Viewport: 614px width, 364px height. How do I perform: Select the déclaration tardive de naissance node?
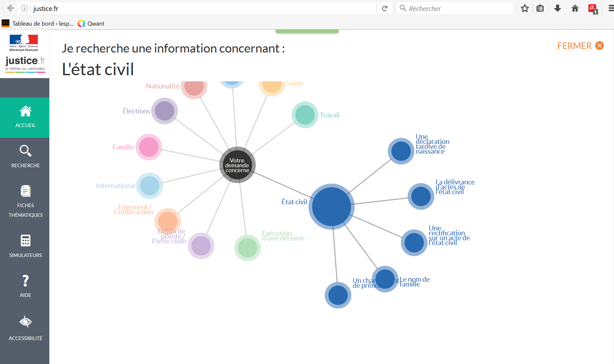(x=401, y=151)
